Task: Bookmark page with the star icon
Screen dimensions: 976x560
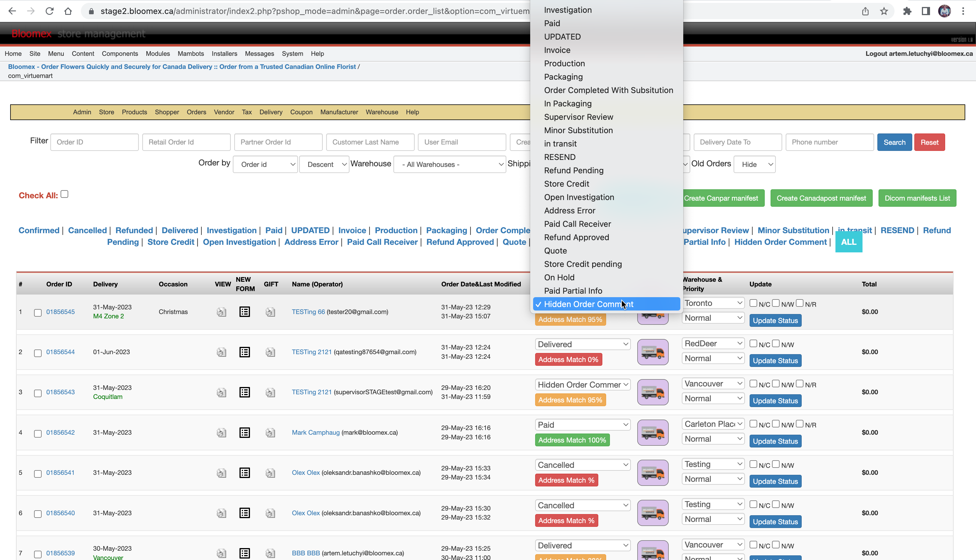Action: coord(884,11)
